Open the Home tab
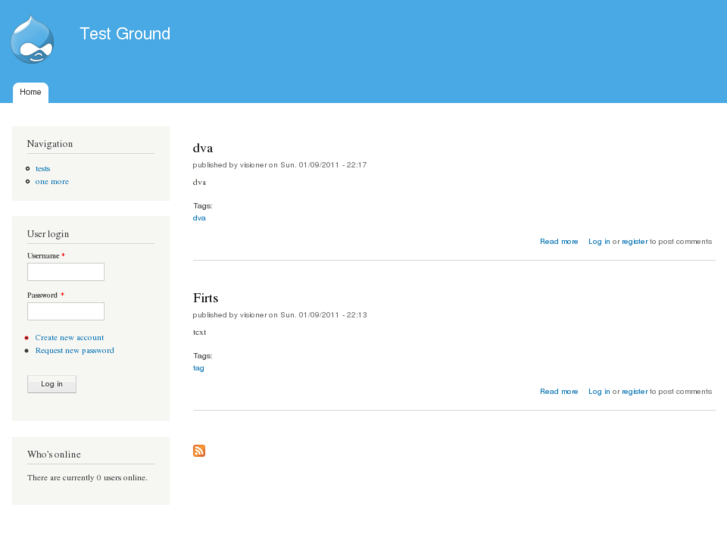The image size is (727, 545). pos(31,92)
